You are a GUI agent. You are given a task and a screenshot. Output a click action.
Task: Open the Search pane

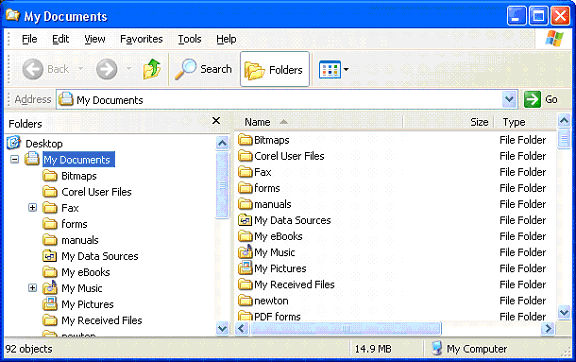203,69
